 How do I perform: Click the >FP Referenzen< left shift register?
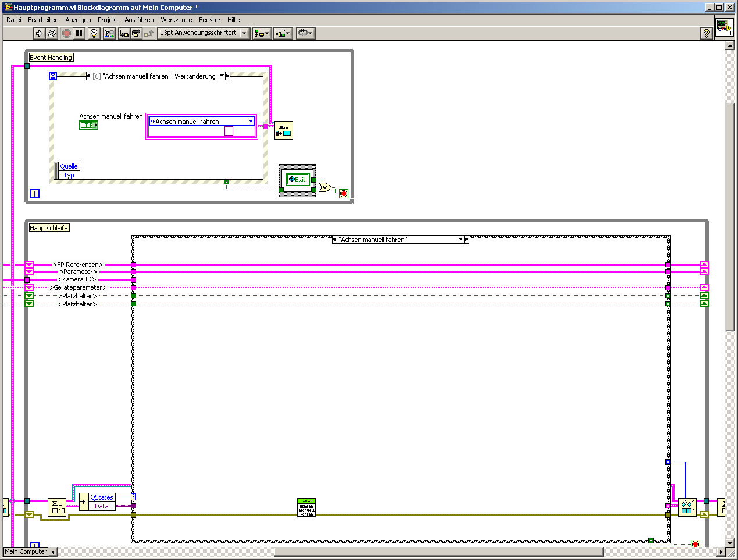29,265
